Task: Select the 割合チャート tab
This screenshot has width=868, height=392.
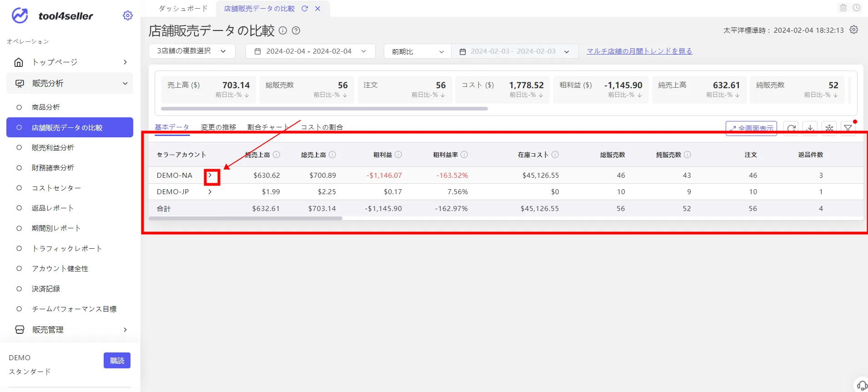Action: (x=268, y=127)
